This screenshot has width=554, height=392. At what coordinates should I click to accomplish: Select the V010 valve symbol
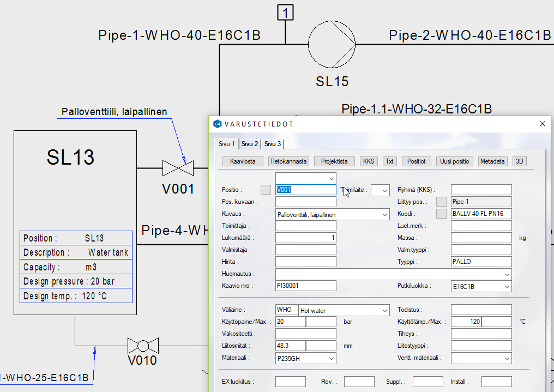click(143, 345)
